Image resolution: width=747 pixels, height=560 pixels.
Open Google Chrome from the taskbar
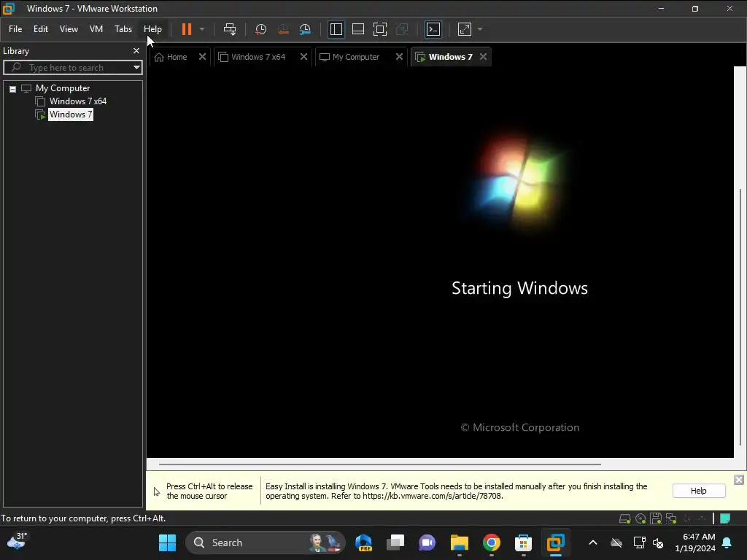(491, 542)
